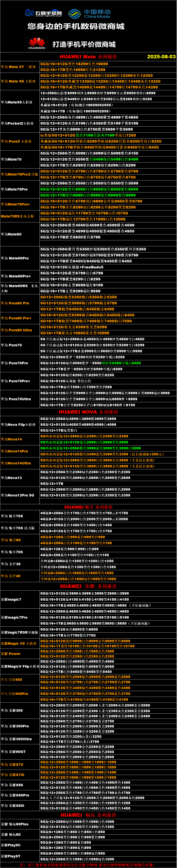Click row label '荣耀Play9C'
Screen dimensions: 177x868
11,845
